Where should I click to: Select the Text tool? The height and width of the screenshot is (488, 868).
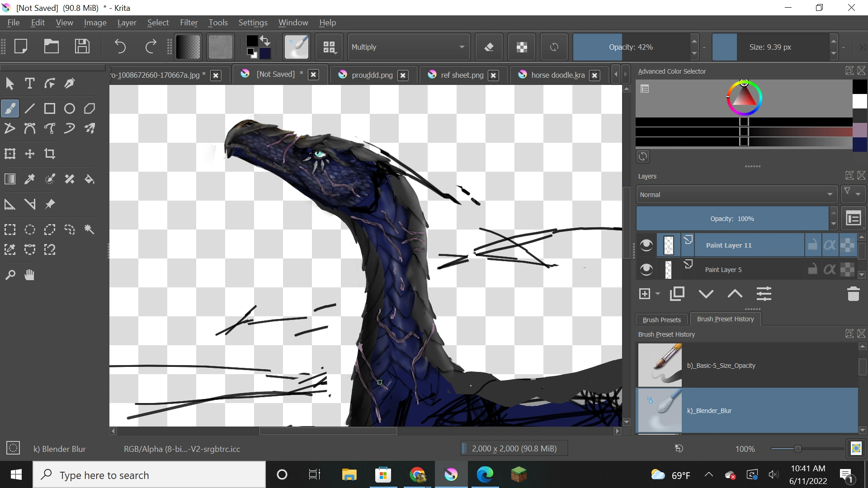[29, 83]
